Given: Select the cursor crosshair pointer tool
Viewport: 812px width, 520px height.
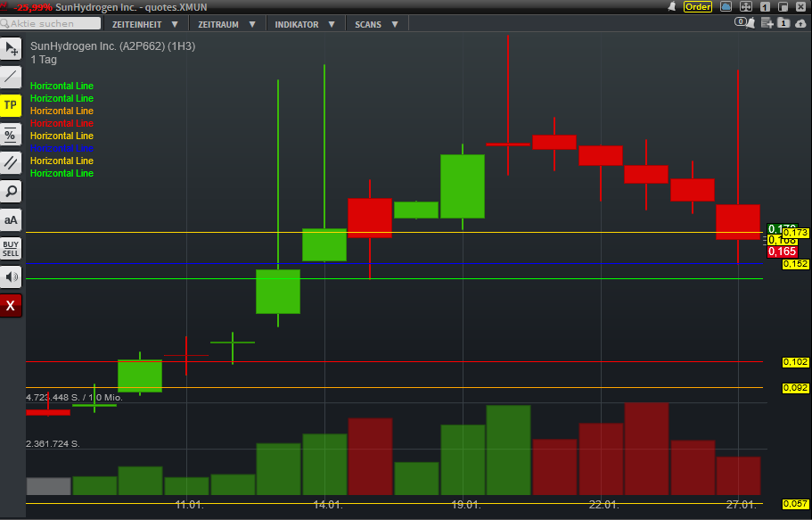Looking at the screenshot, I should tap(11, 49).
